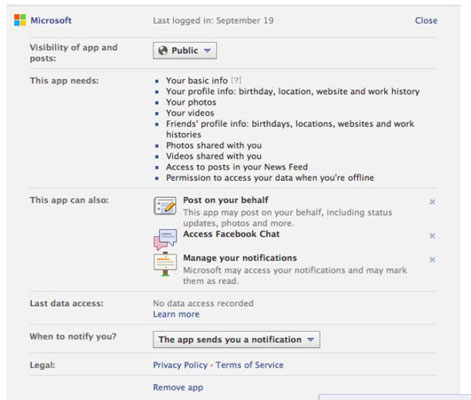Click 'Photos shared with you' item
The height and width of the screenshot is (400, 471).
[214, 145]
